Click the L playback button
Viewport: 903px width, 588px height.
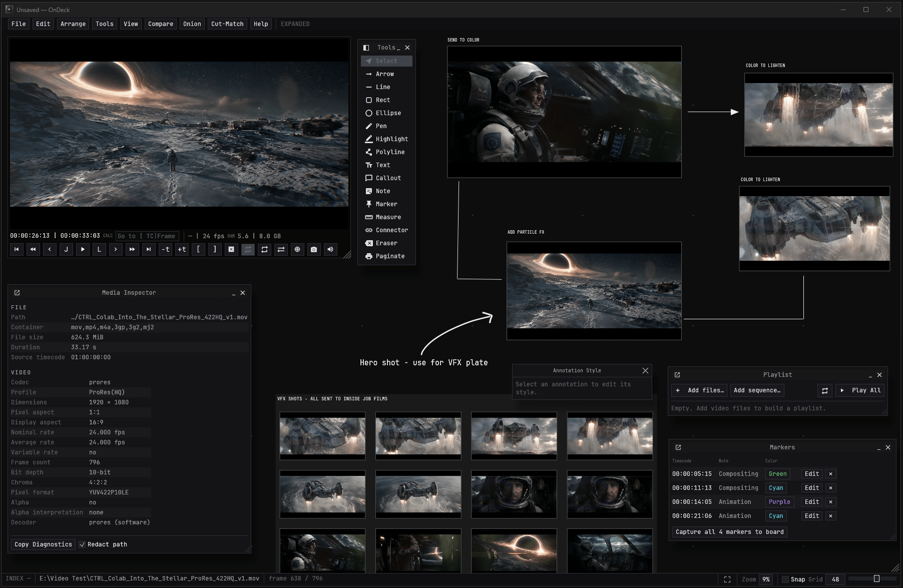coord(99,249)
